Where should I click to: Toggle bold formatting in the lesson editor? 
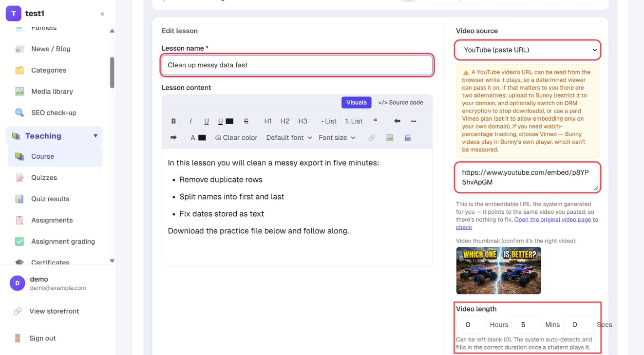[173, 121]
